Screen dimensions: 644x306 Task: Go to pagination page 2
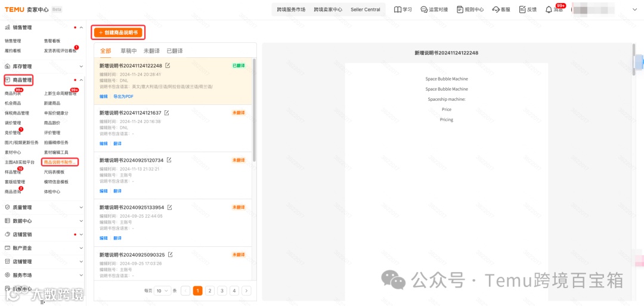point(210,291)
